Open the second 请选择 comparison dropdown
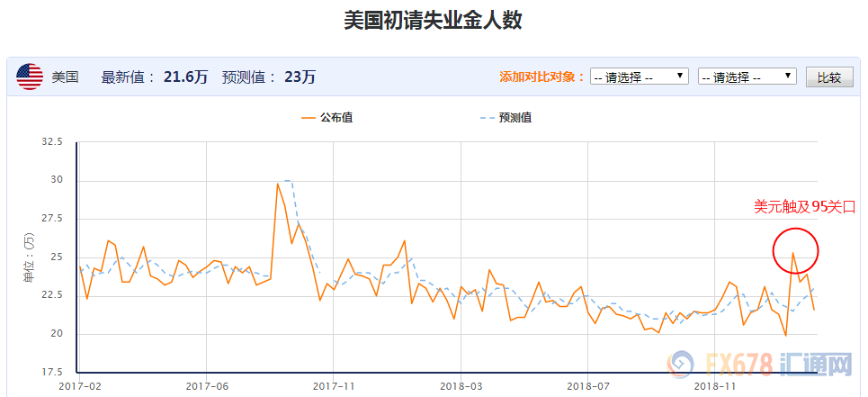The image size is (868, 397). [747, 77]
